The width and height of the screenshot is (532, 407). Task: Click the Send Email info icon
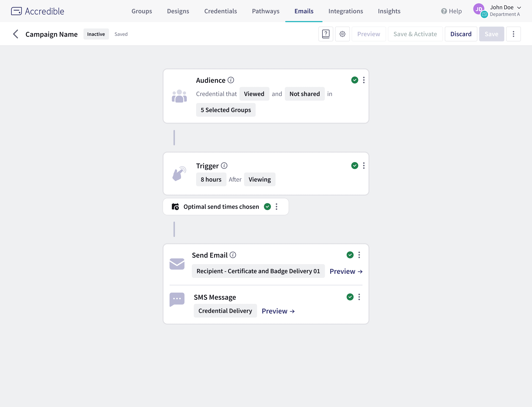pos(233,255)
